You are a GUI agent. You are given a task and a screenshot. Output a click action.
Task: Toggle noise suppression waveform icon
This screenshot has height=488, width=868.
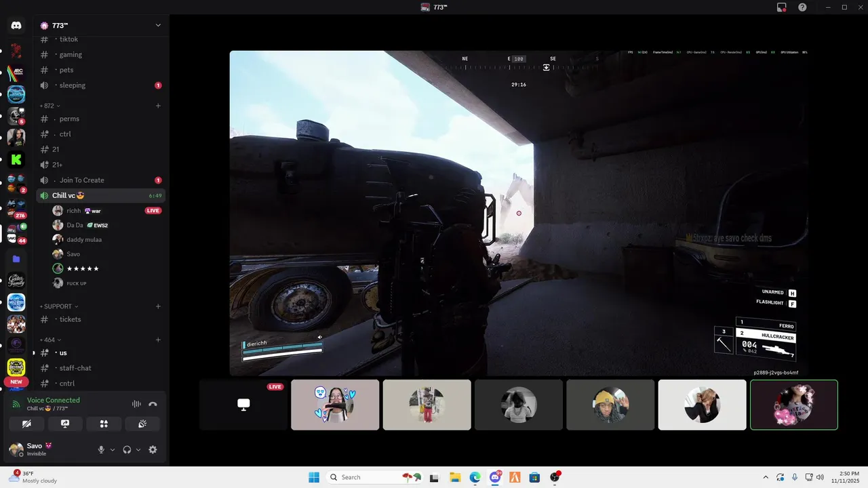(x=136, y=404)
